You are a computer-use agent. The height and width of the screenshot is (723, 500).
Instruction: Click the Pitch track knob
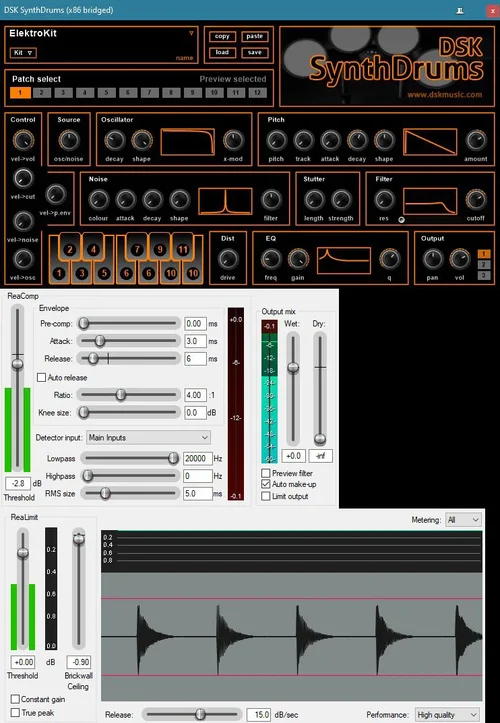coord(303,140)
